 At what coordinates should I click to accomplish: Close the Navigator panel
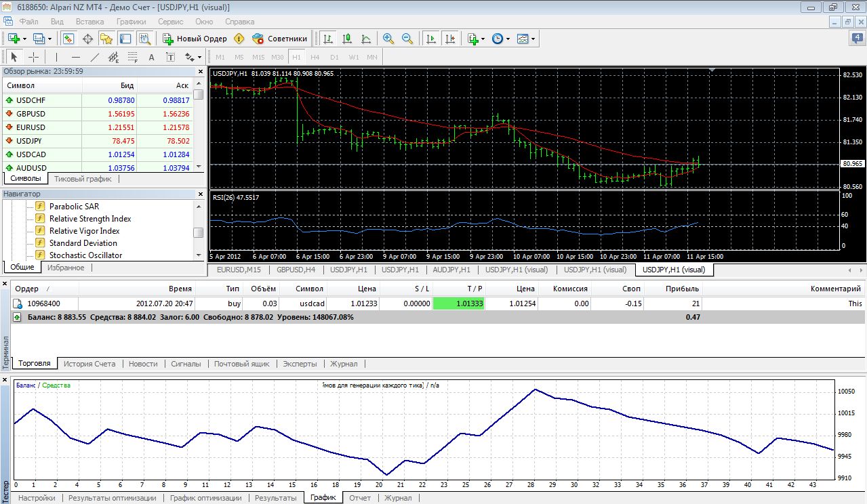[x=200, y=194]
